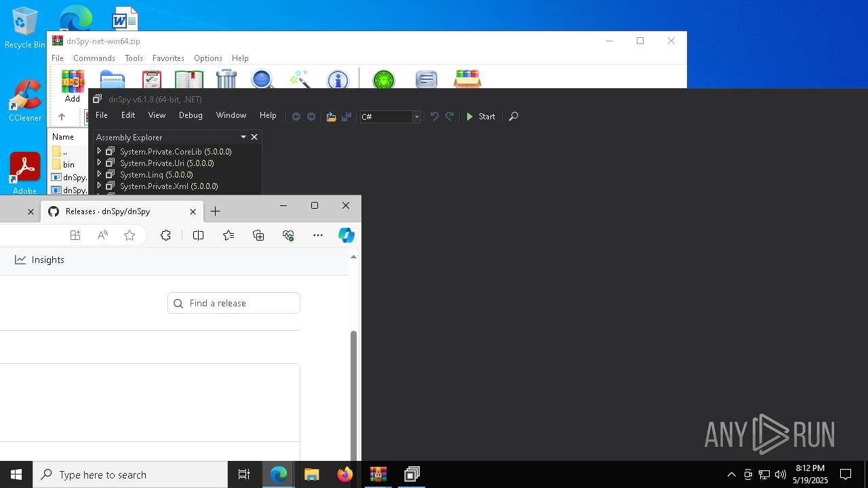
Task: Click WinRAR Wizard wand icon
Action: click(x=300, y=79)
